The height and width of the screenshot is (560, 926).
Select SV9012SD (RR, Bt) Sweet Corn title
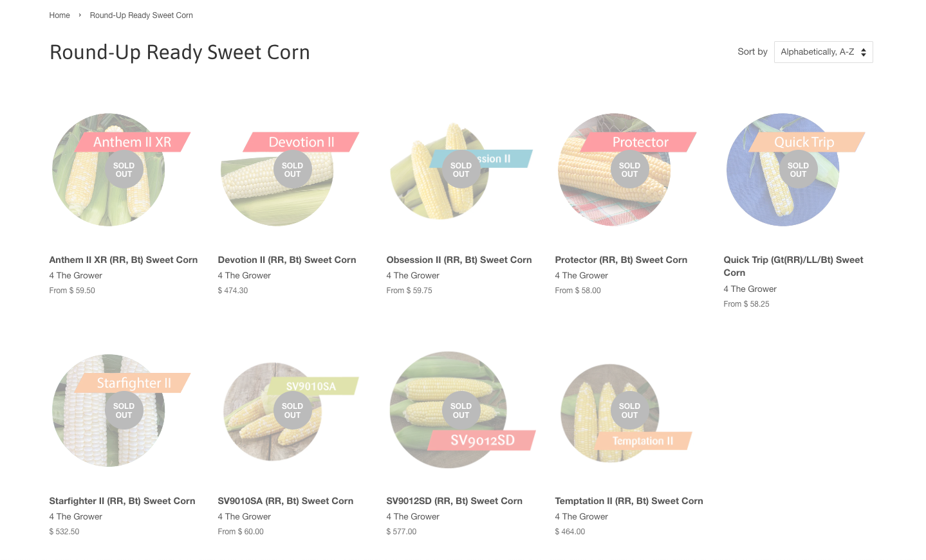point(454,501)
